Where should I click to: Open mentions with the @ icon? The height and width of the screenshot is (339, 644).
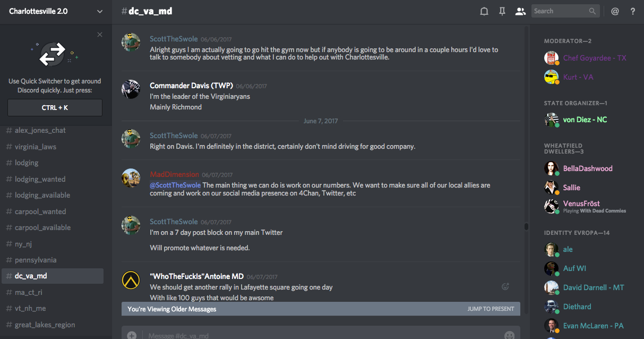click(615, 11)
